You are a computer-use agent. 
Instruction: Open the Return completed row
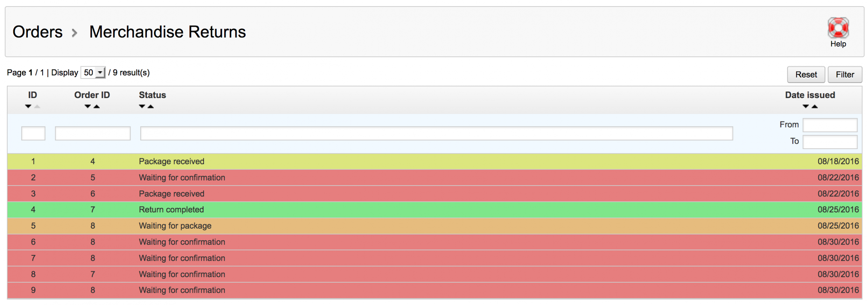click(x=171, y=209)
